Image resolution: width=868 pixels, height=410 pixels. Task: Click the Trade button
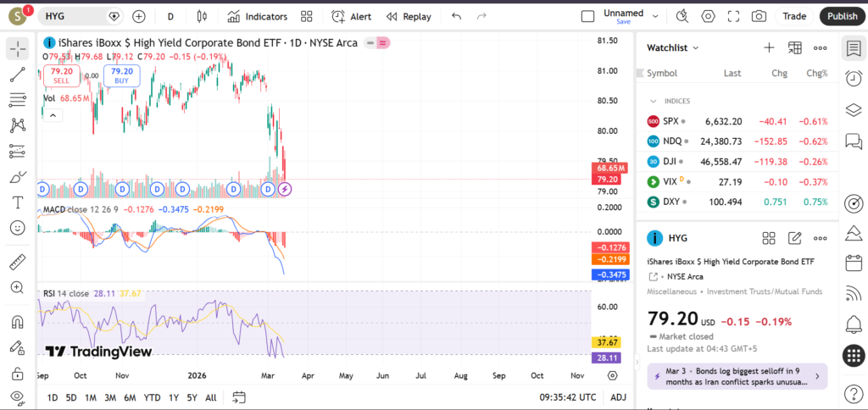[794, 16]
